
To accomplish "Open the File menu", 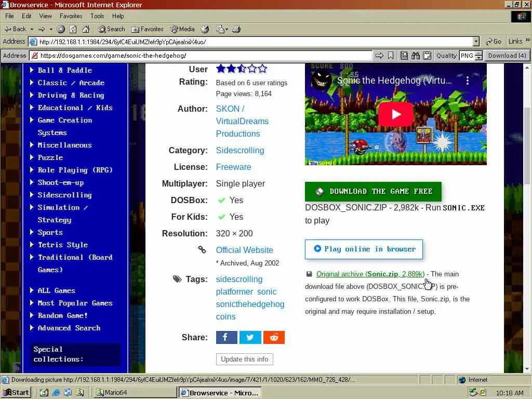I will point(9,16).
